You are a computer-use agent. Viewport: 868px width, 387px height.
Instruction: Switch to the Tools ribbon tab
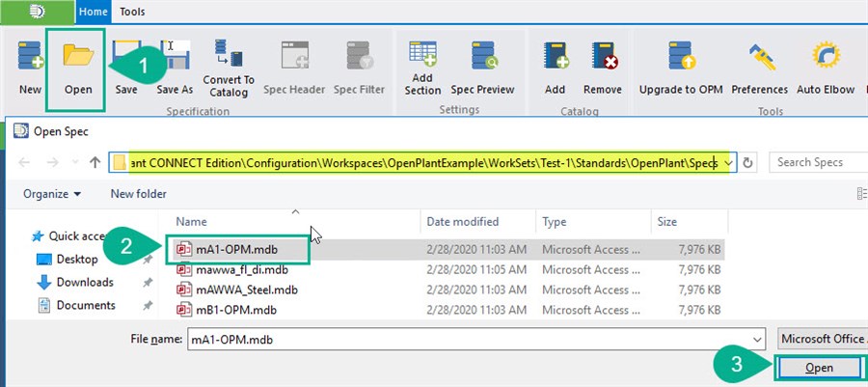click(132, 11)
